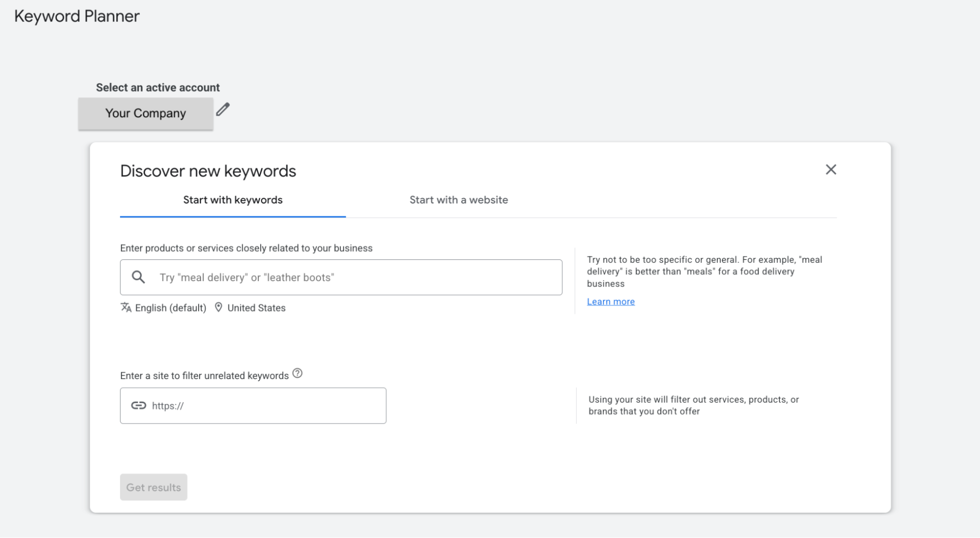Screen dimensions: 980x538
Task: Switch to Start with a website tab
Action: (458, 200)
